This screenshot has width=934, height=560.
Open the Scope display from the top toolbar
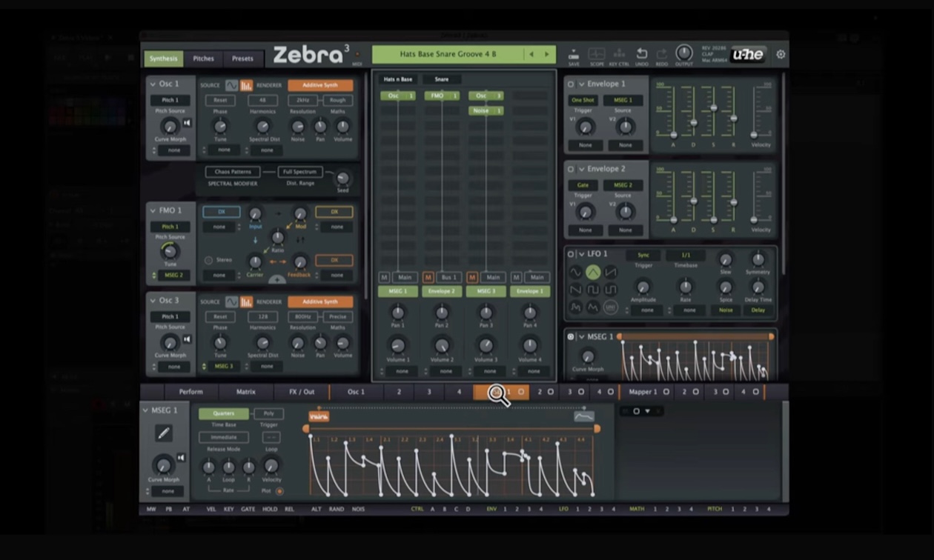pos(596,53)
